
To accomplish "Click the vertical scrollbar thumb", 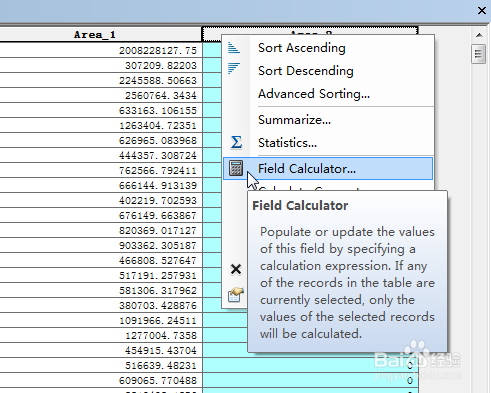I will point(479,54).
